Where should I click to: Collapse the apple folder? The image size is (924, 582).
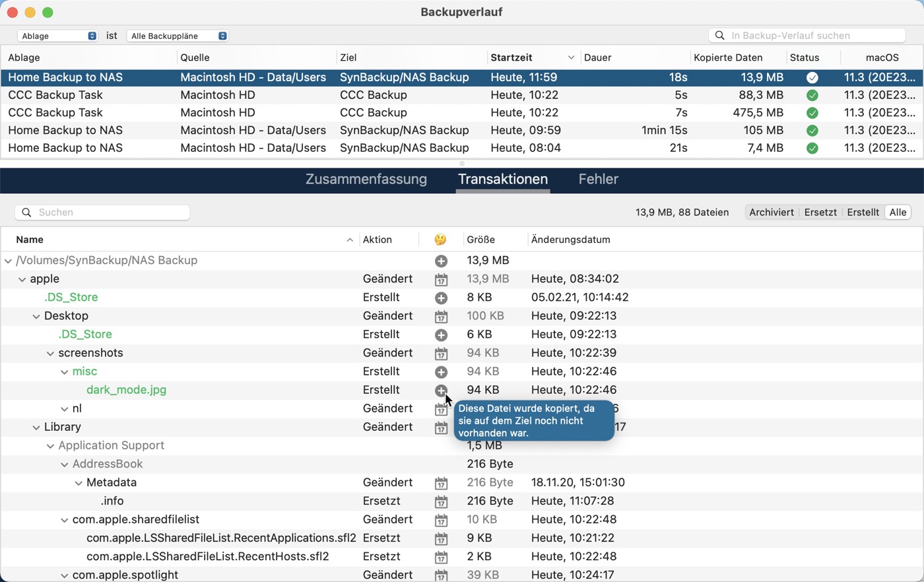coord(22,279)
